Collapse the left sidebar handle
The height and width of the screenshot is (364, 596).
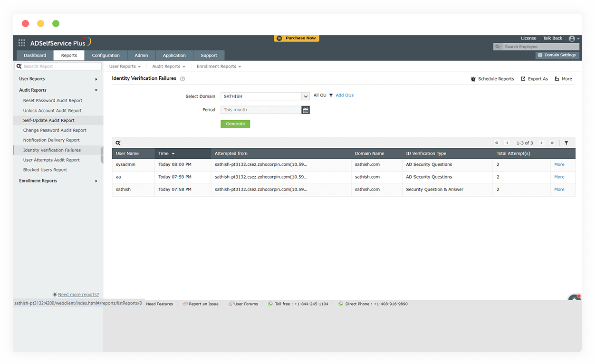102,155
